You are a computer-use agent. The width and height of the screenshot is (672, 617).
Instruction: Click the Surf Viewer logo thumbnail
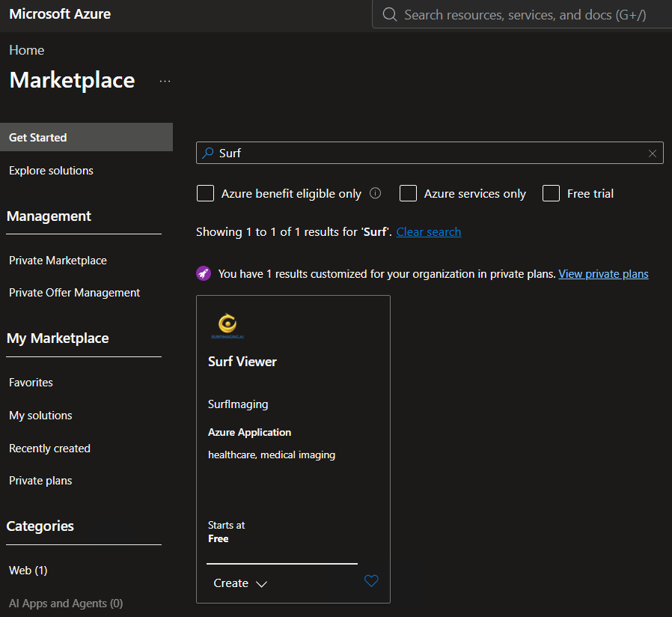point(227,326)
